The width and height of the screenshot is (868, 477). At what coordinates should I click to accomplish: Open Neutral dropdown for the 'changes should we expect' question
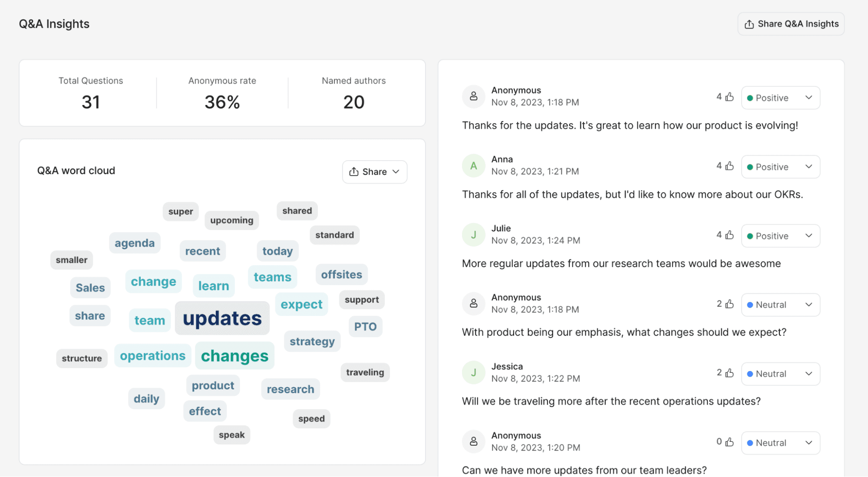pos(780,305)
